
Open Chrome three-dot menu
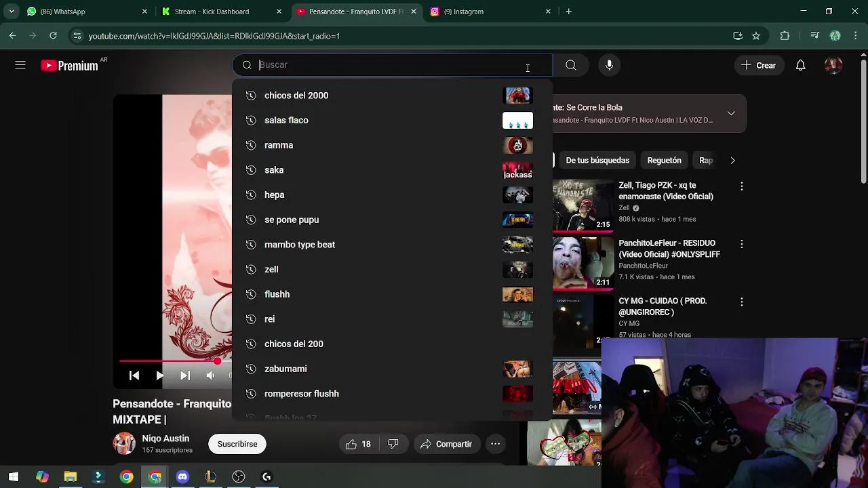coord(856,36)
